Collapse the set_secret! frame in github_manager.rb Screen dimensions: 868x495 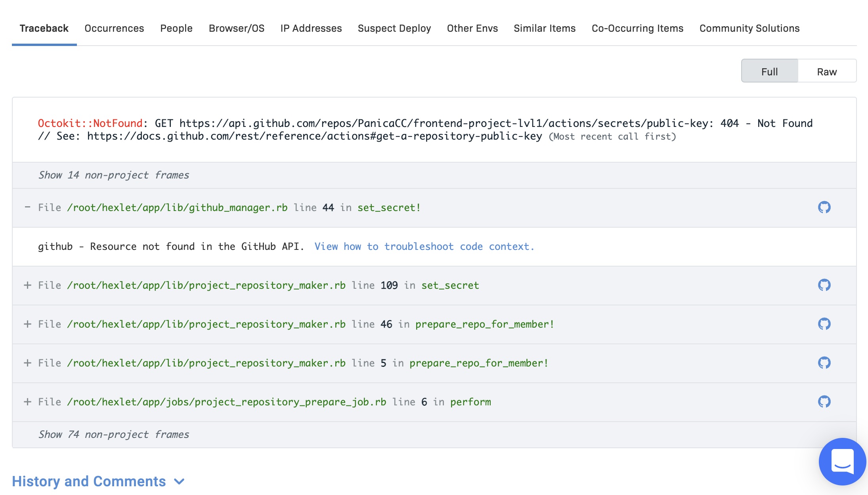point(28,207)
